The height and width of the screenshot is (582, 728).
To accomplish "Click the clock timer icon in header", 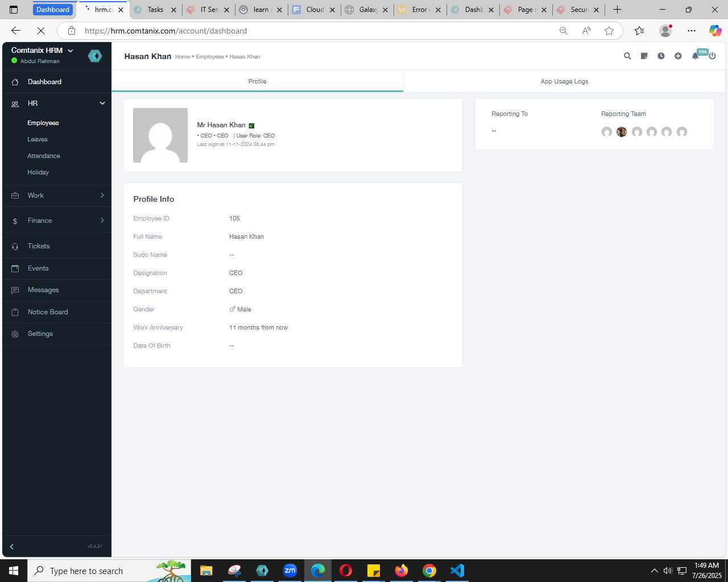I will pyautogui.click(x=661, y=56).
